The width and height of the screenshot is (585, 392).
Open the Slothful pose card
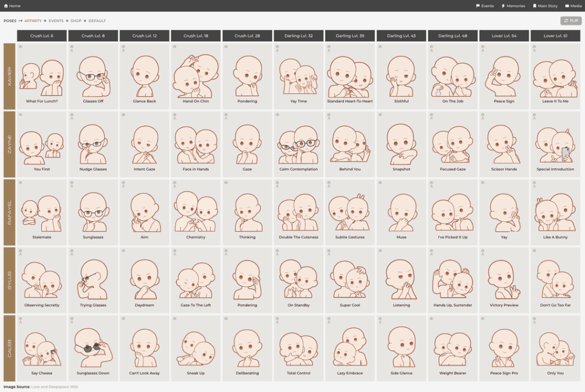pyautogui.click(x=402, y=76)
